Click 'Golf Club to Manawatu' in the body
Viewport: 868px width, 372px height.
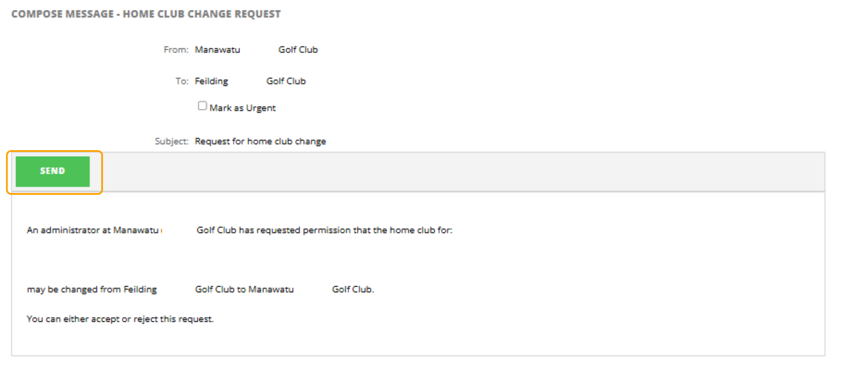pyautogui.click(x=244, y=290)
